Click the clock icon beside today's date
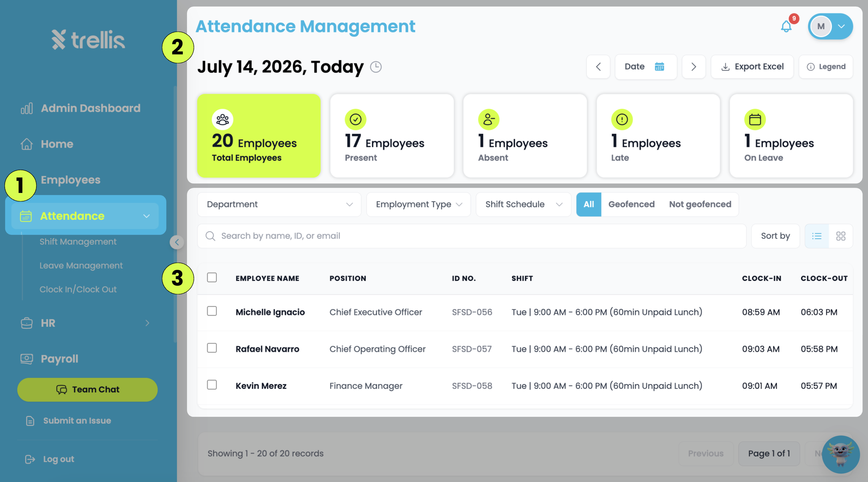This screenshot has width=868, height=482. click(376, 67)
